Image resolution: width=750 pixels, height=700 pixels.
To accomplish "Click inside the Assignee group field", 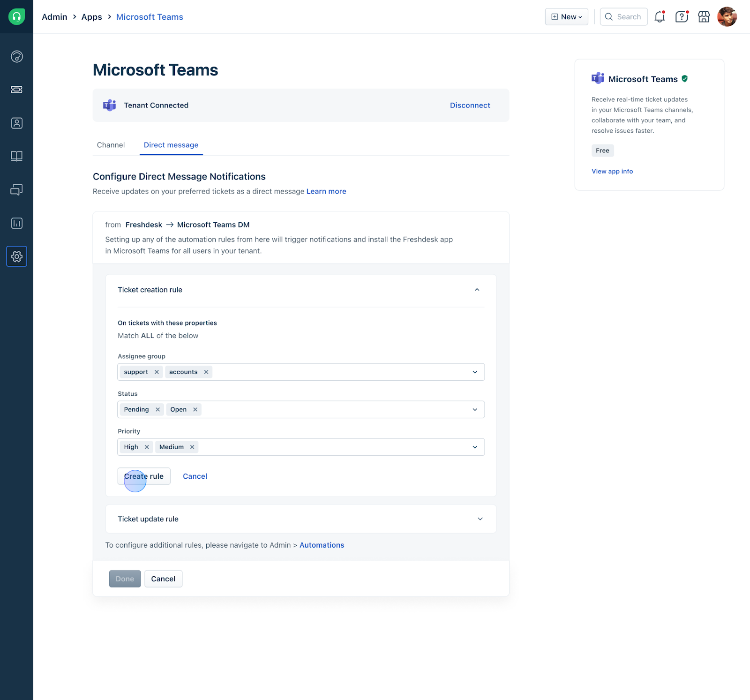I will [x=301, y=372].
